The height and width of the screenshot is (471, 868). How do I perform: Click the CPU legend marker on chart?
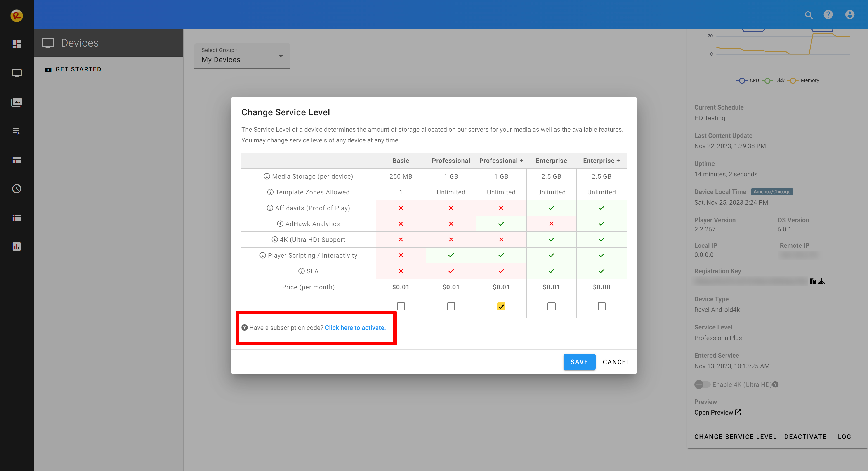(742, 80)
